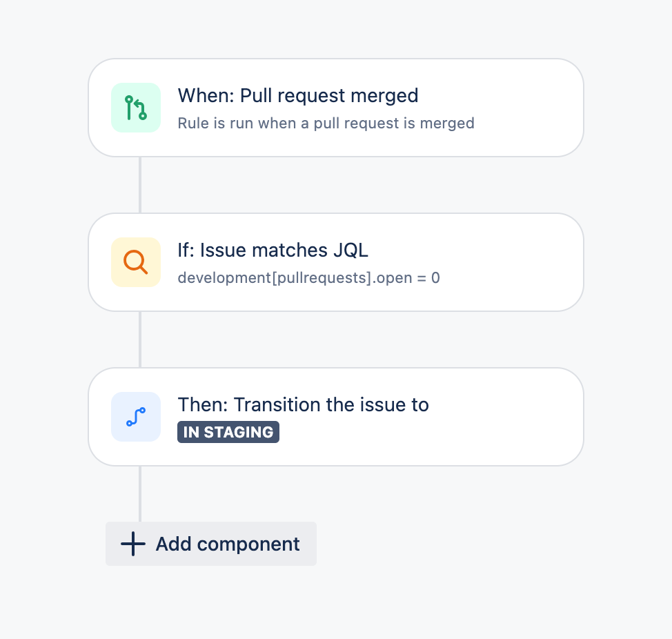The height and width of the screenshot is (639, 672).
Task: Open the 'Then: Transition the issue to' heading
Action: tap(303, 405)
